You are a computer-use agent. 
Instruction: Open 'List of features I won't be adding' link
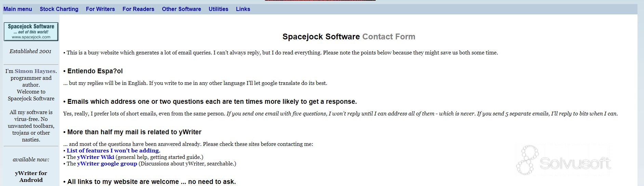click(113, 151)
